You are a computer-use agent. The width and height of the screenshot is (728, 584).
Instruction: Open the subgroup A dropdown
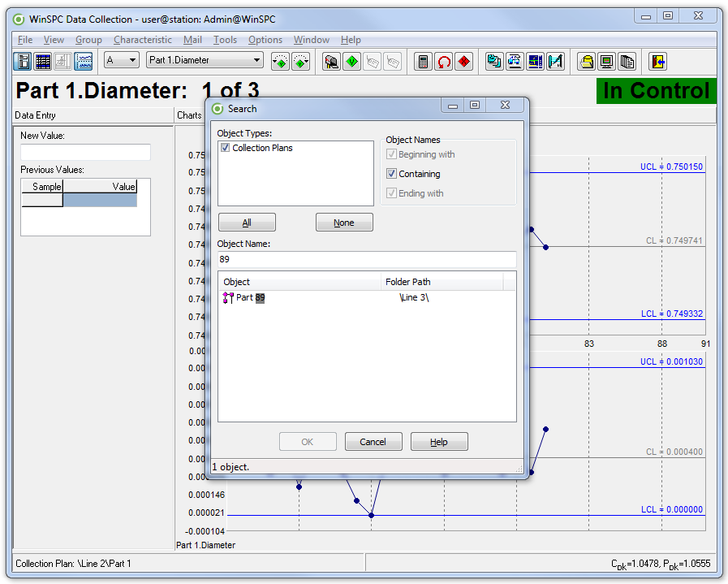122,60
